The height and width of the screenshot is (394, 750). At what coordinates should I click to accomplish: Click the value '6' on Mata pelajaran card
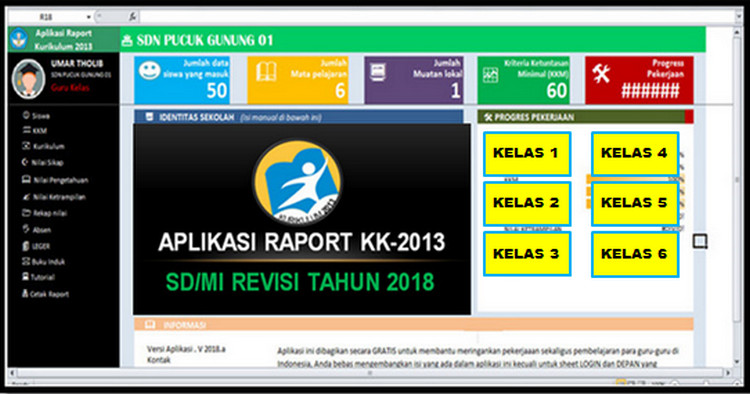(340, 90)
